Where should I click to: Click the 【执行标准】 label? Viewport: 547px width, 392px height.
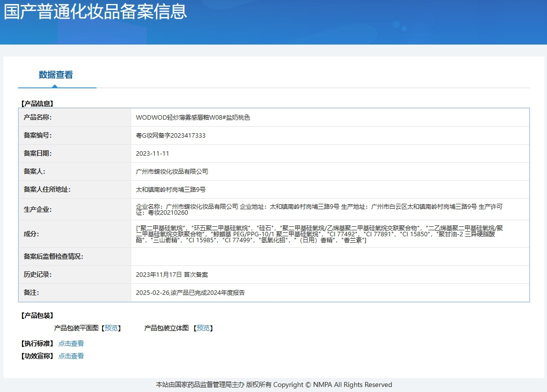(x=37, y=343)
